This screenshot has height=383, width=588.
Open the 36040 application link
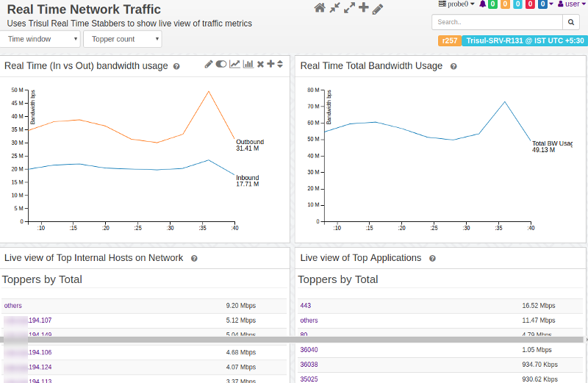(x=309, y=349)
